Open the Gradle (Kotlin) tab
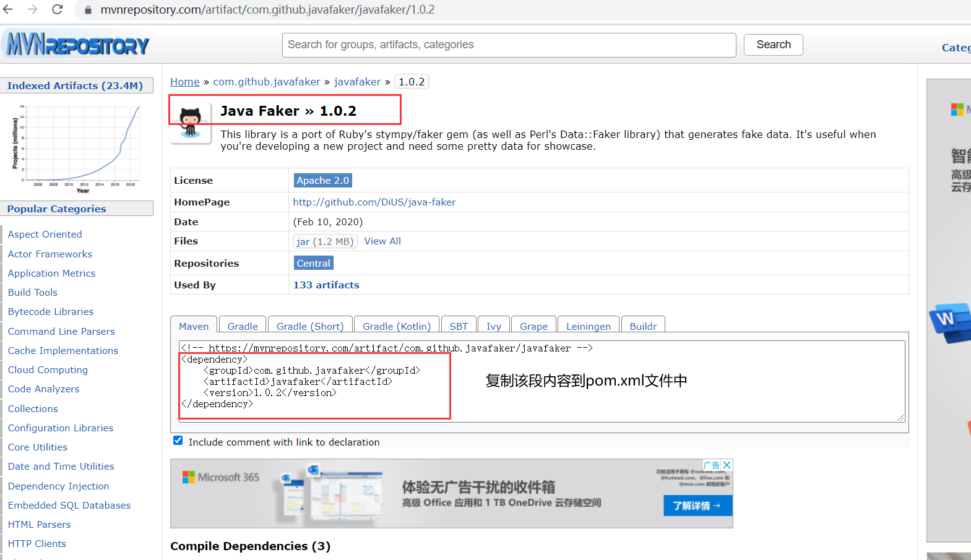Screen dimensions: 971x560 397,326
